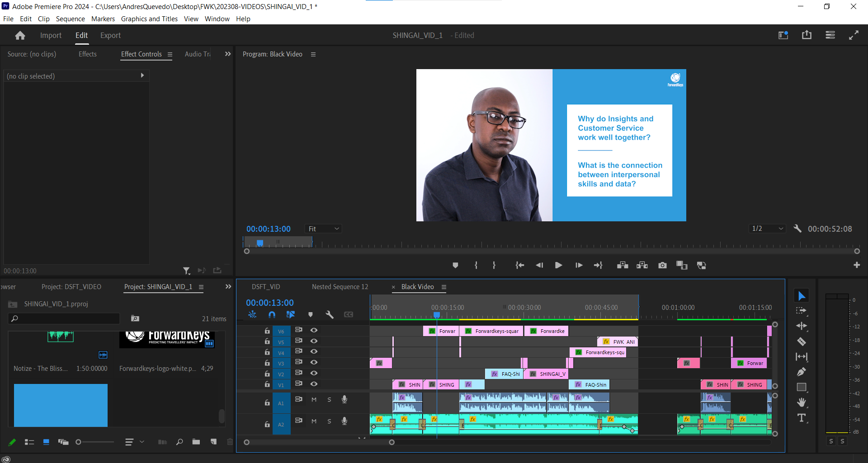Close the Black Video timeline tab
This screenshot has height=463, width=868.
[x=393, y=287]
